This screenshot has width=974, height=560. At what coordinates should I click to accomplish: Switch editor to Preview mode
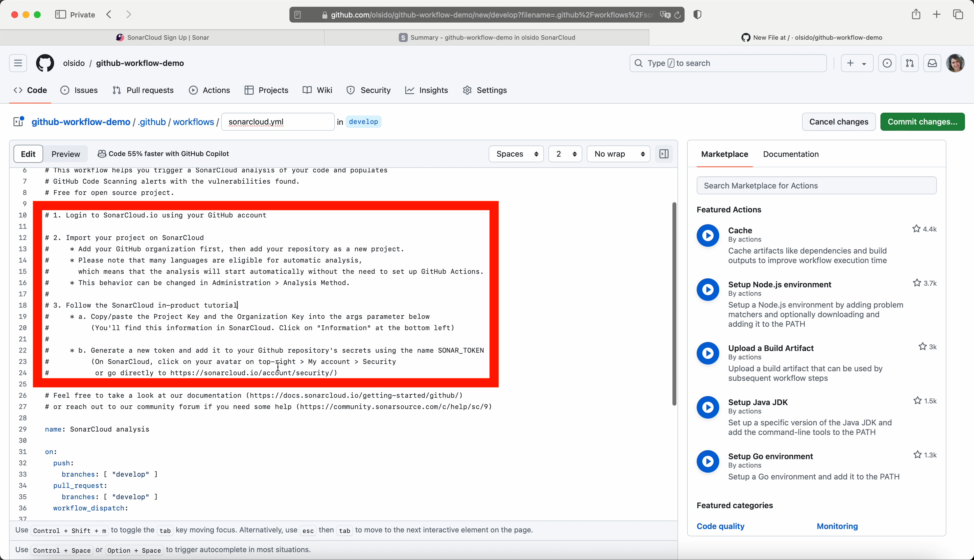click(x=66, y=154)
